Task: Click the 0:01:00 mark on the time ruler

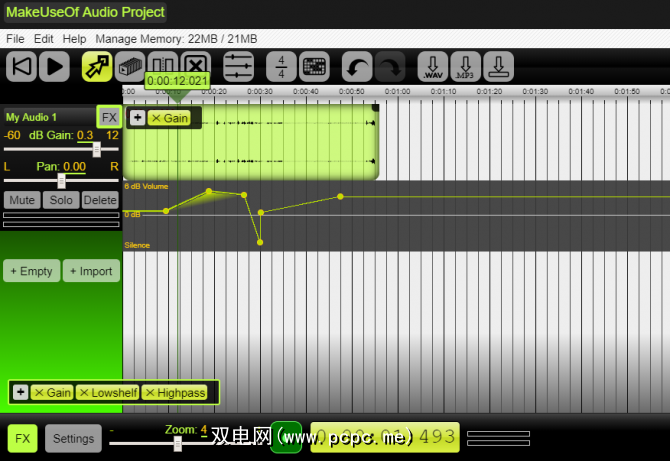Action: pyautogui.click(x=397, y=91)
